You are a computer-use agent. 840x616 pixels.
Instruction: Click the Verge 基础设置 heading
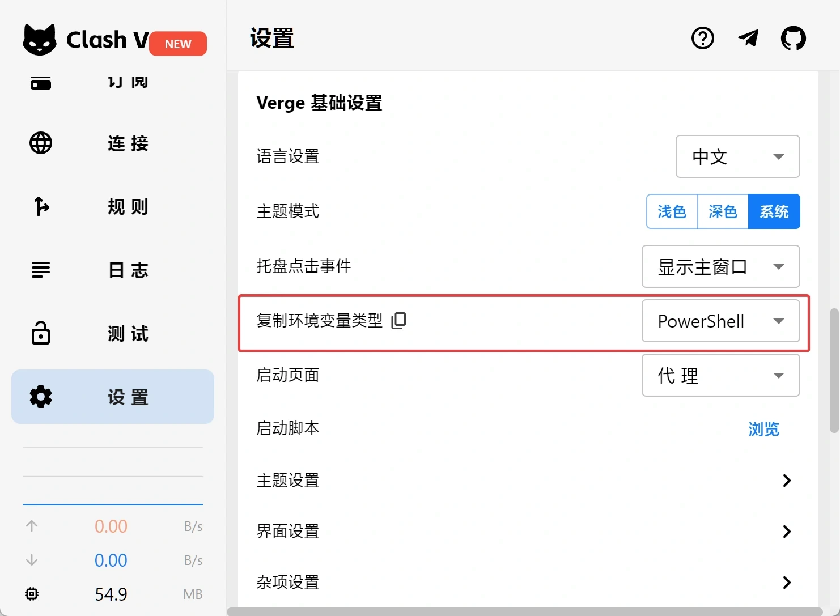coord(319,103)
